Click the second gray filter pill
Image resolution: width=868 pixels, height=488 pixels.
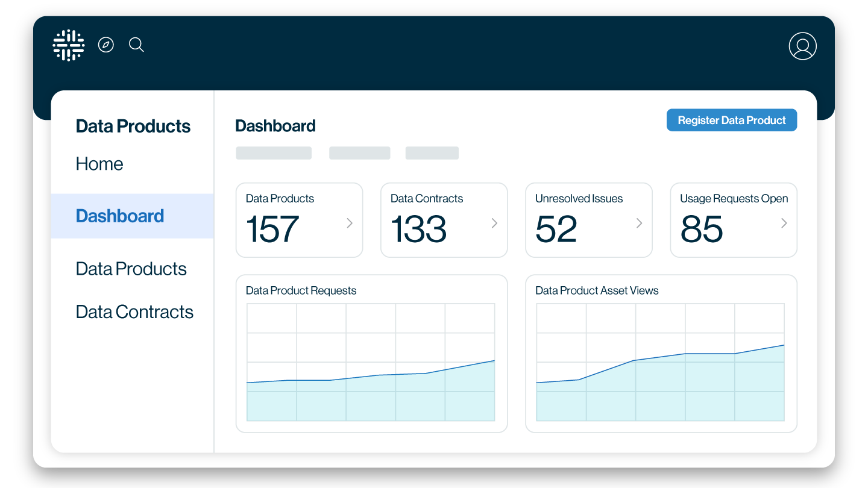click(x=359, y=152)
